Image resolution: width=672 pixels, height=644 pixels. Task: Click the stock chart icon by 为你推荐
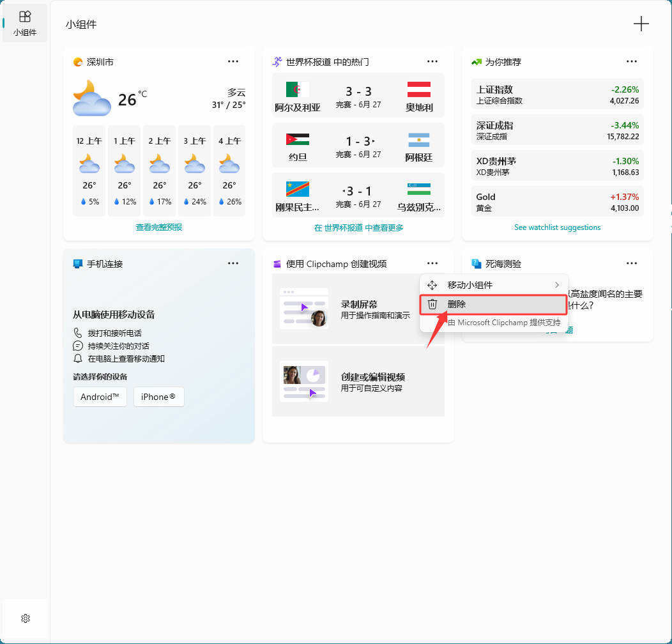point(477,62)
